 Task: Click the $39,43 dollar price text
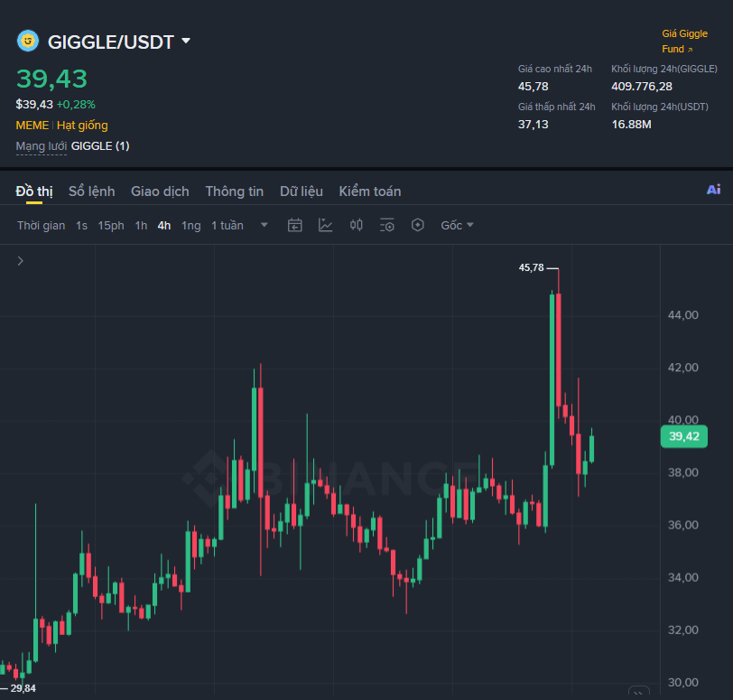pyautogui.click(x=34, y=104)
